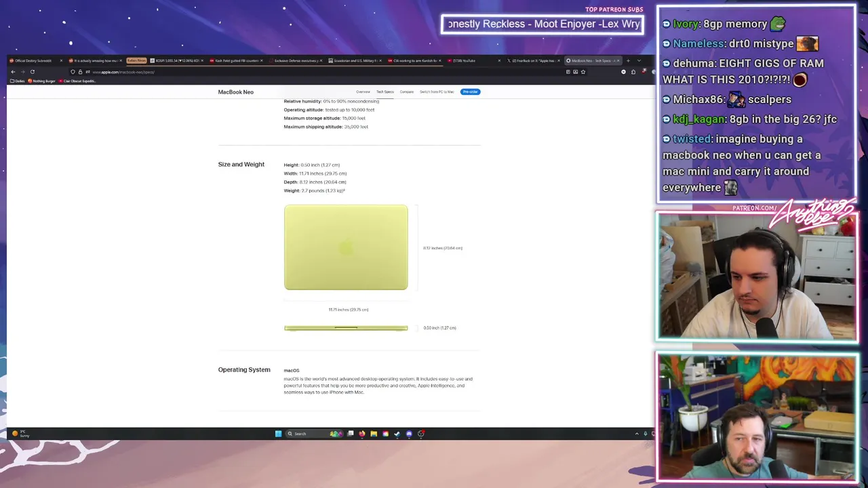The height and width of the screenshot is (488, 868).
Task: Click the MacBook side-profile image
Action: 346,328
